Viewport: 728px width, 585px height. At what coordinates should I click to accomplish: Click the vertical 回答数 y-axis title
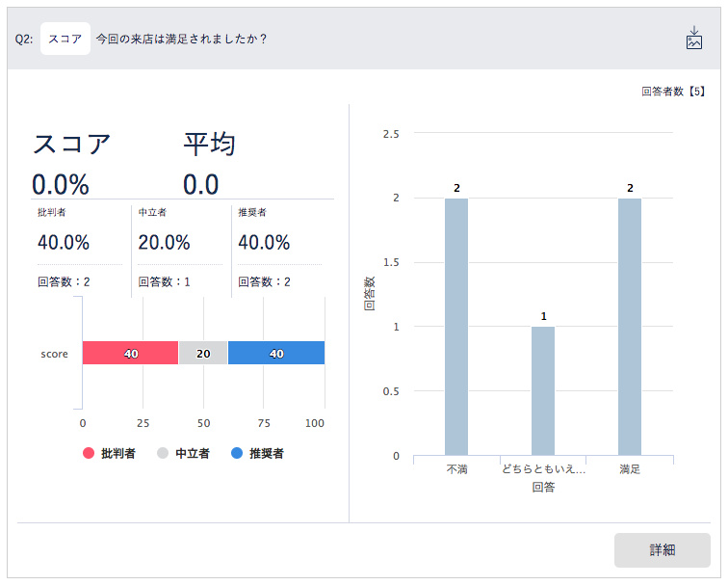pos(369,294)
